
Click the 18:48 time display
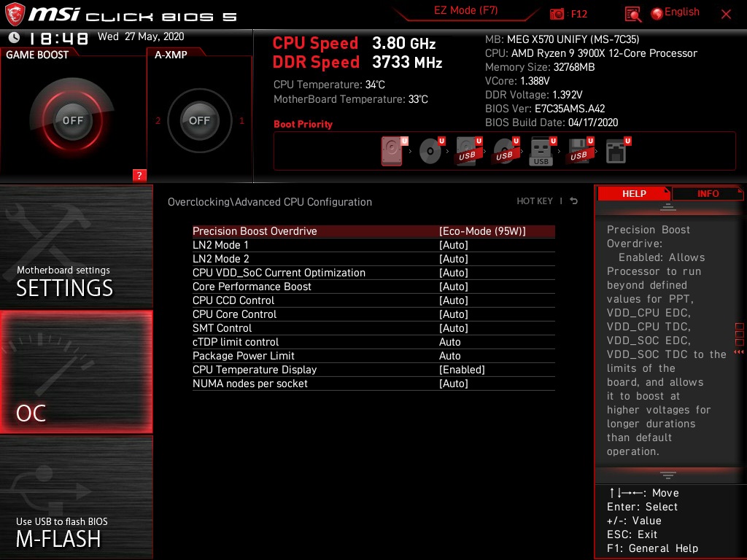[59, 38]
